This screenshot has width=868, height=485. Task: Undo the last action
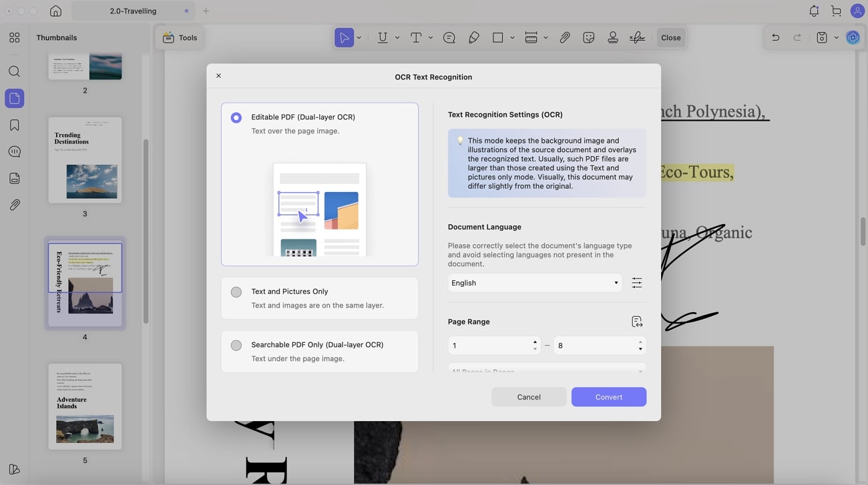(776, 38)
